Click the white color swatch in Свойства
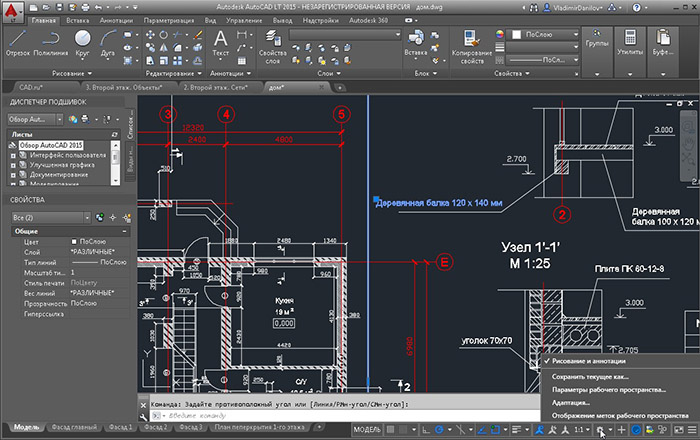 pyautogui.click(x=517, y=34)
